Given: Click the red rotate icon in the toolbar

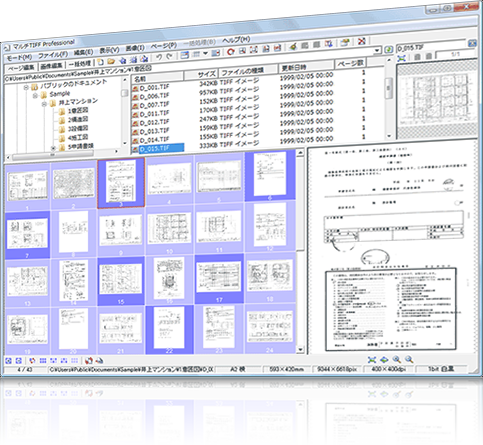Looking at the screenshot, I should pos(230,52).
